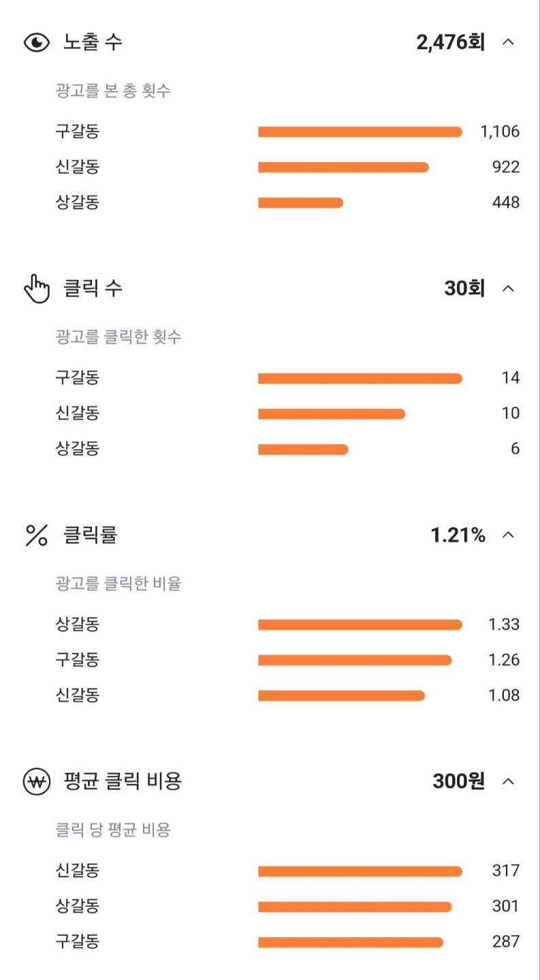Click the 300원 average cost value

459,781
